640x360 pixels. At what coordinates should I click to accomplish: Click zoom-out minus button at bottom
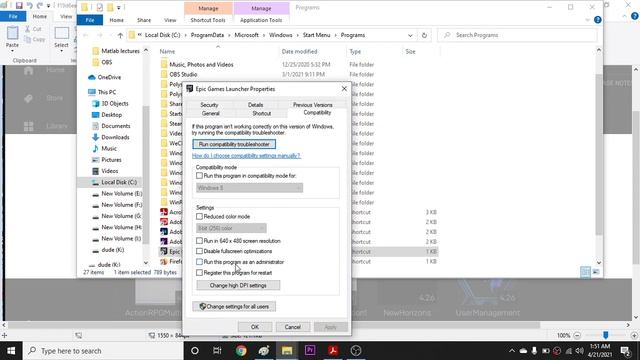click(x=577, y=335)
